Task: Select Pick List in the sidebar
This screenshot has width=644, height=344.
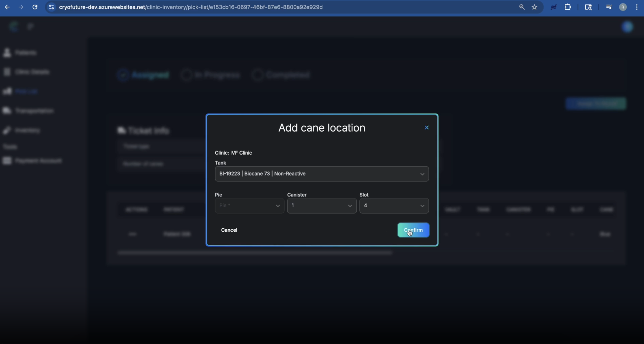Action: pyautogui.click(x=26, y=91)
